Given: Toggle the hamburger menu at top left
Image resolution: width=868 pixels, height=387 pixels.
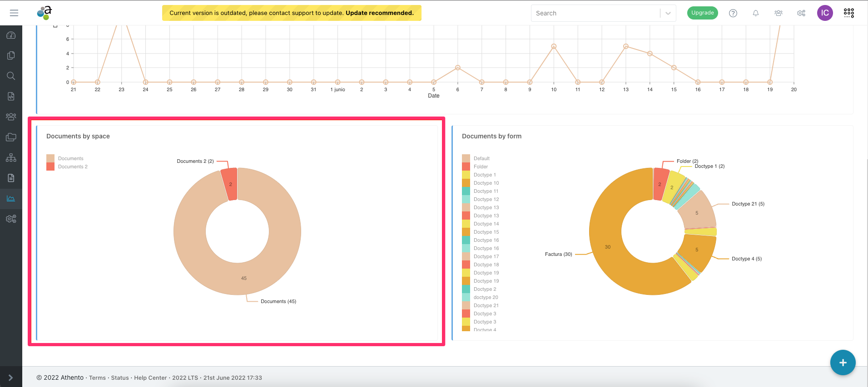Looking at the screenshot, I should [14, 13].
